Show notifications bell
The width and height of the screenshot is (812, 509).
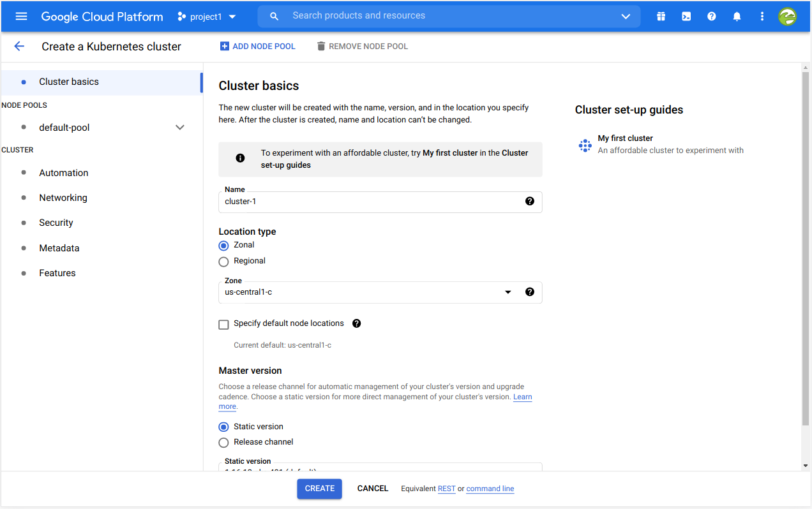pyautogui.click(x=737, y=17)
